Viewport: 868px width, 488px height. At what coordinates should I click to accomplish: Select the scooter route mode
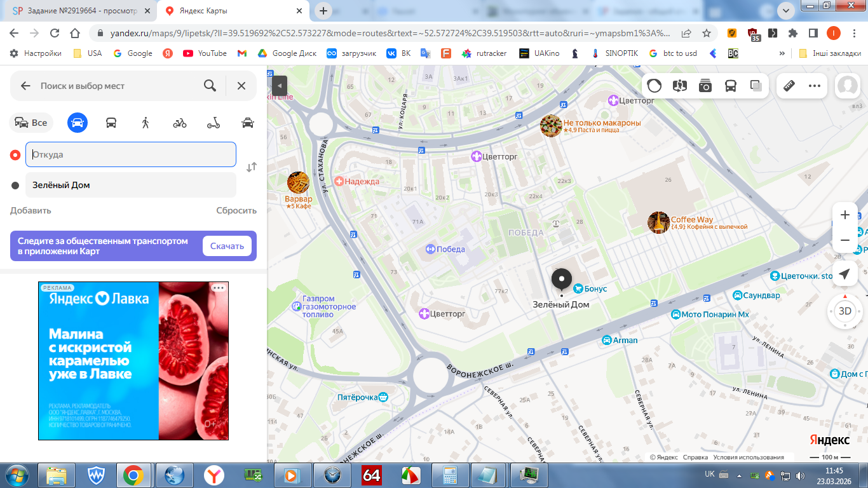pyautogui.click(x=214, y=123)
